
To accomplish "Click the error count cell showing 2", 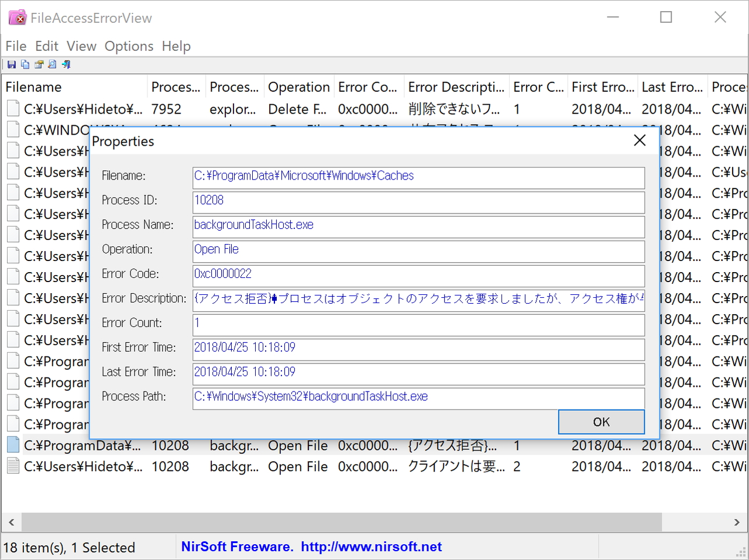I will coord(517,466).
